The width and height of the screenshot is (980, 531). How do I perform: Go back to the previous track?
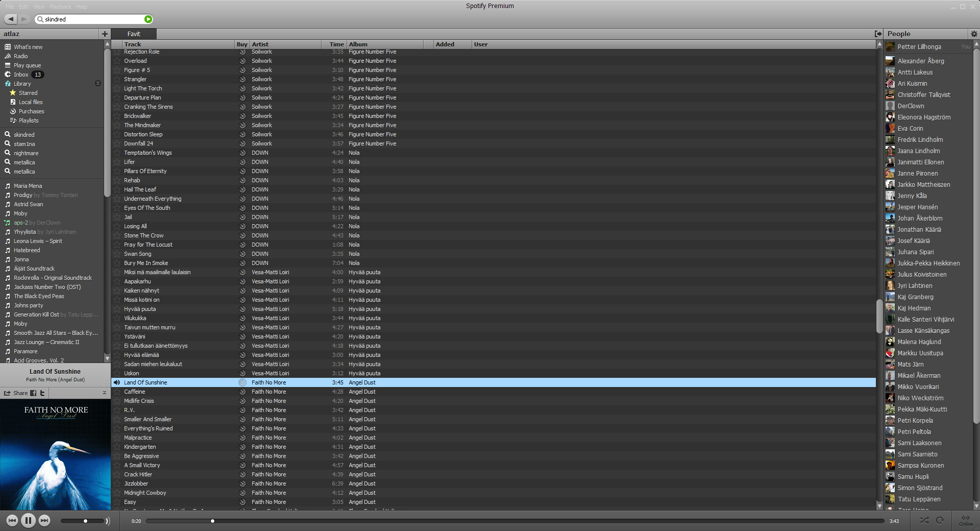pyautogui.click(x=12, y=520)
